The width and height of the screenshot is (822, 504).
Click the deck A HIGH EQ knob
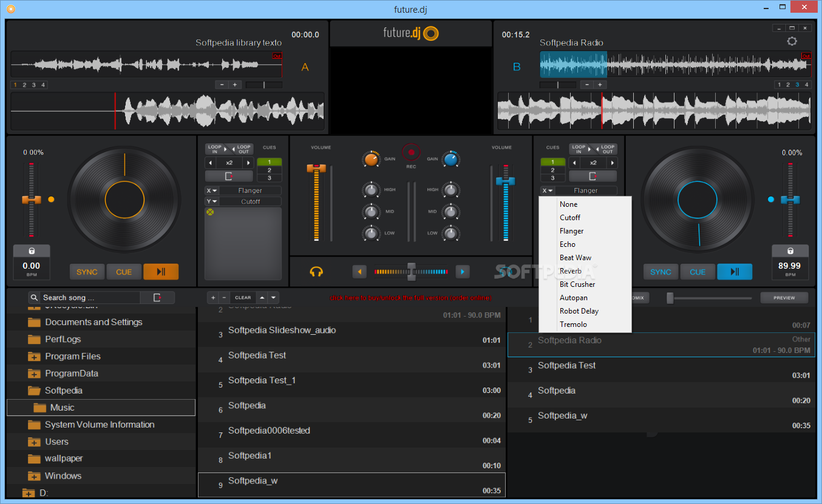[x=371, y=190]
